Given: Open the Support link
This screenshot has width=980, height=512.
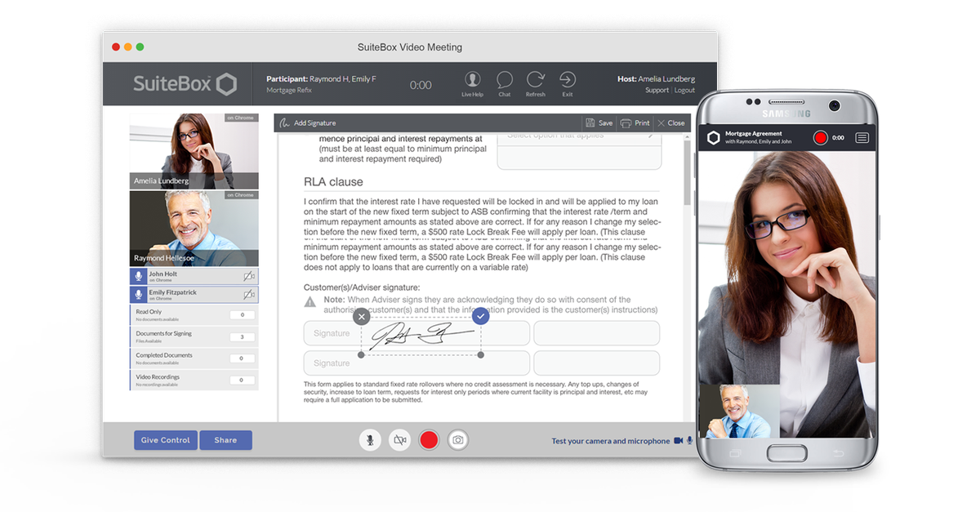Looking at the screenshot, I should pyautogui.click(x=657, y=91).
